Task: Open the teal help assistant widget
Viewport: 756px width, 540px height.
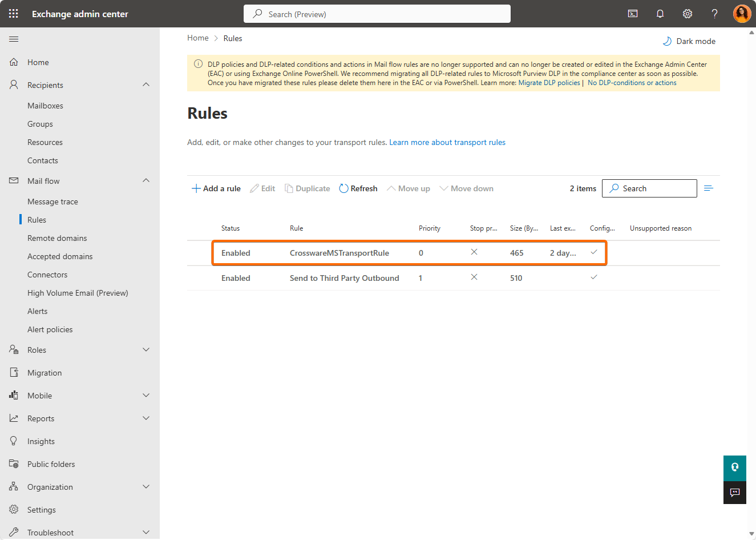Action: 735,467
